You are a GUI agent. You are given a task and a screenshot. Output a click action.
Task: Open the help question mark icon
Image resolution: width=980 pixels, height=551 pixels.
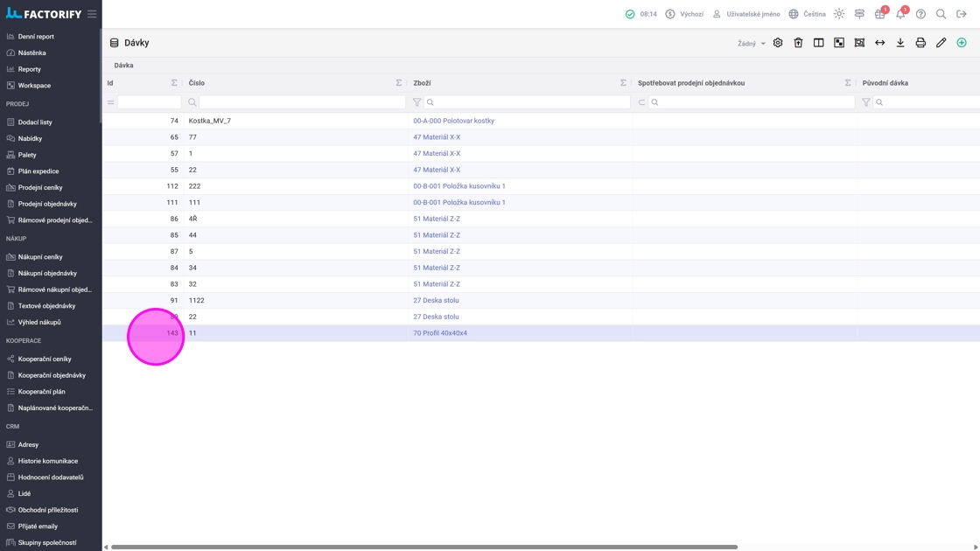[x=920, y=14]
